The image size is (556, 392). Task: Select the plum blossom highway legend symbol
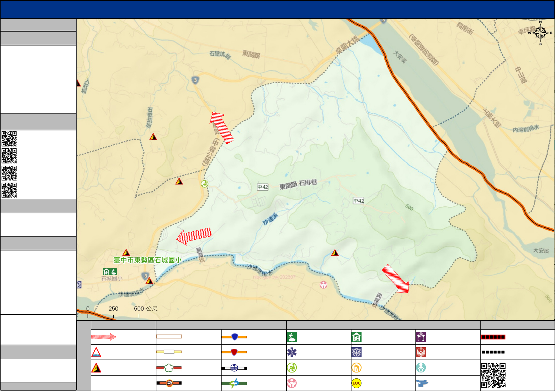tap(169, 368)
